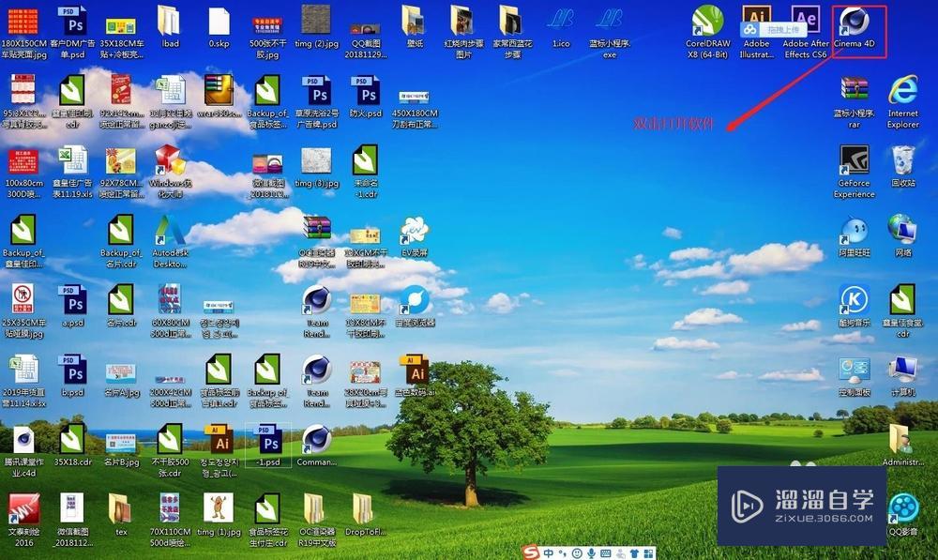
Task: Select the 名片B.jpg image file
Action: pyautogui.click(x=121, y=450)
